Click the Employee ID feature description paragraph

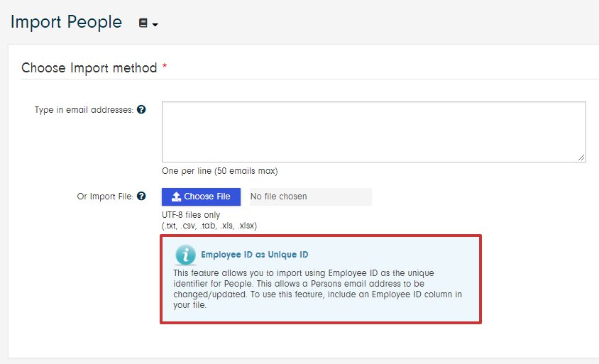(x=318, y=289)
